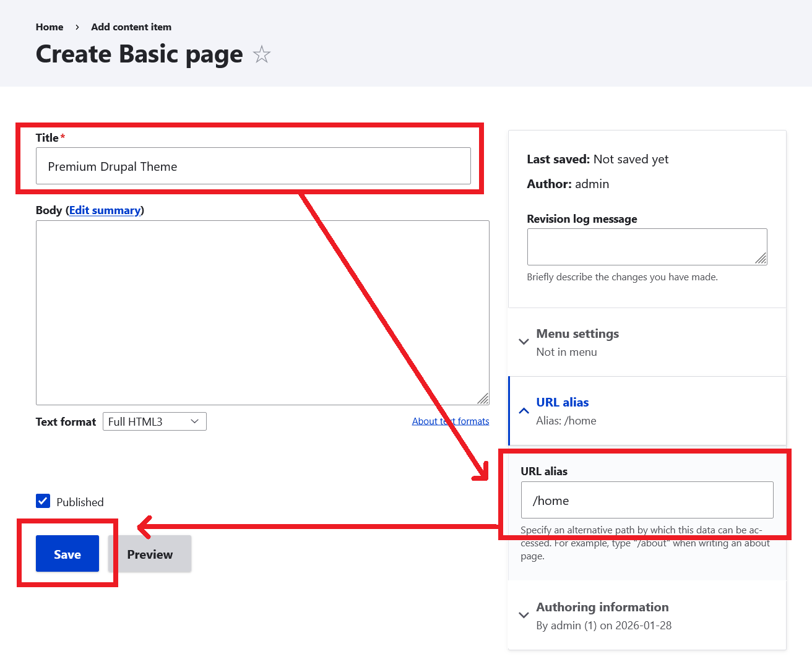Image resolution: width=812 pixels, height=667 pixels.
Task: Open the Text format dropdown
Action: point(154,421)
